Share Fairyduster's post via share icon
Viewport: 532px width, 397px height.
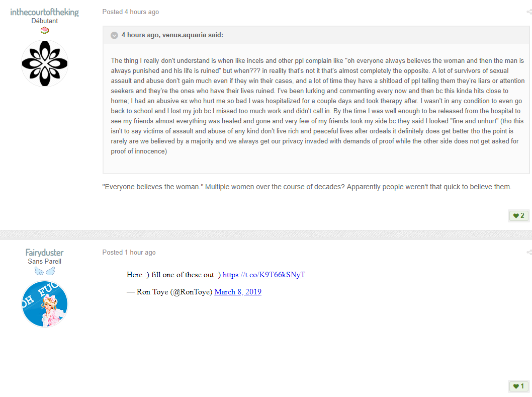529,252
